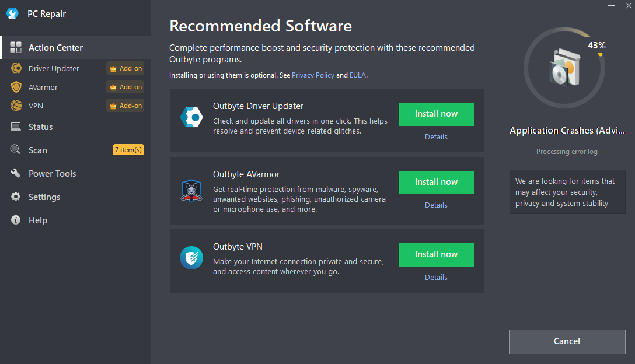Install Outbyte VPN now
This screenshot has height=364, width=635.
pyautogui.click(x=436, y=255)
